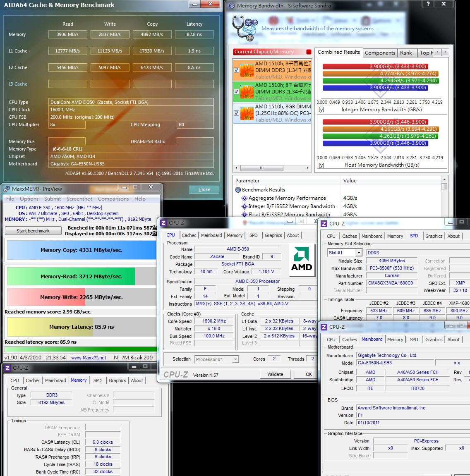Open File menu in MaxxMEM

(x=10, y=199)
